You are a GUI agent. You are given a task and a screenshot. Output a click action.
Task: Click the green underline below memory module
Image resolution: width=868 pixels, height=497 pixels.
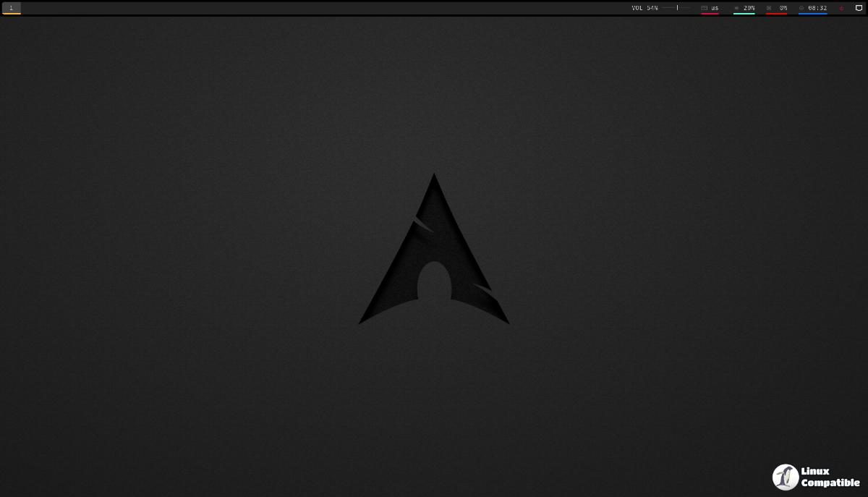click(x=744, y=14)
